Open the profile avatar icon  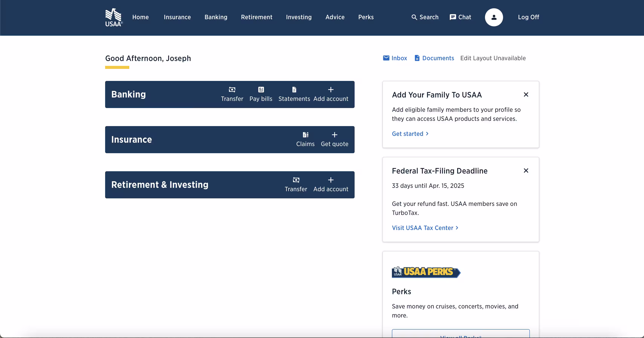(494, 17)
